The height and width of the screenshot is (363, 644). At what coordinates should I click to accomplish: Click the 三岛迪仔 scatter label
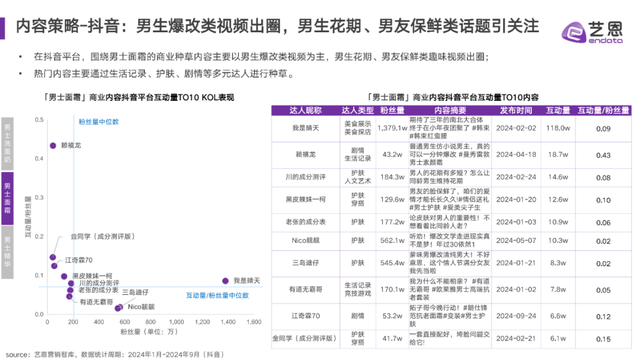click(x=135, y=293)
